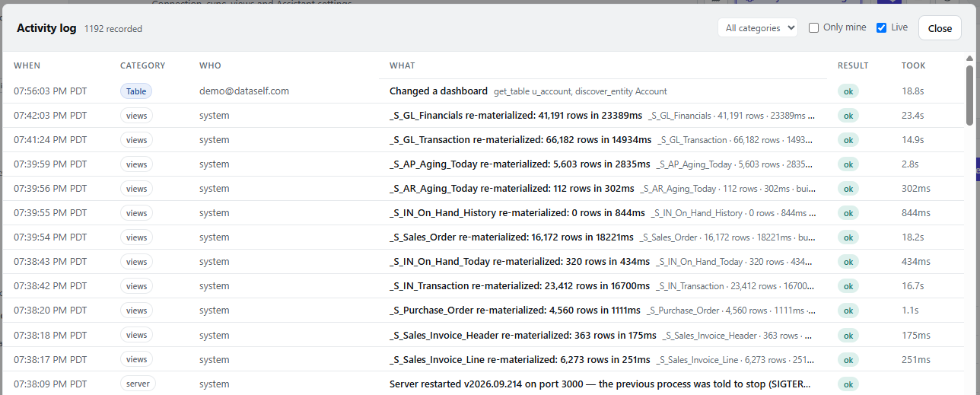The image size is (980, 395).
Task: Click the 1.1s duration value
Action: pyautogui.click(x=910, y=311)
